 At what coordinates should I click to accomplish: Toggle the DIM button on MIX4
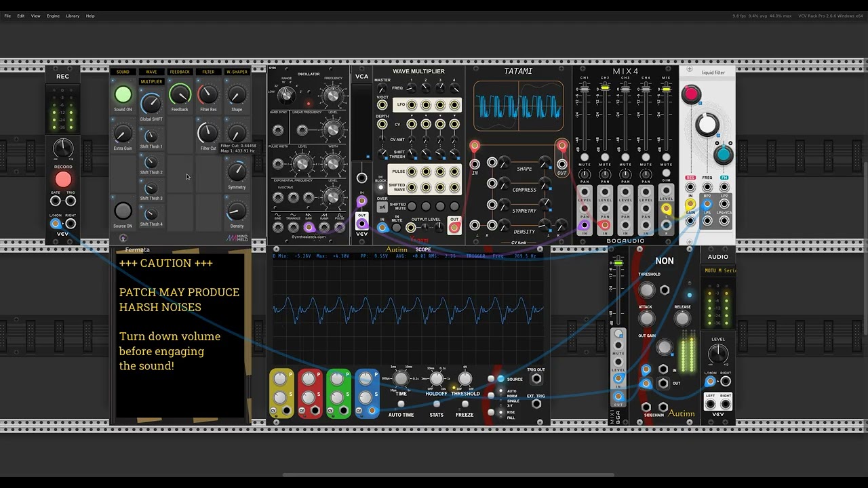coord(666,173)
